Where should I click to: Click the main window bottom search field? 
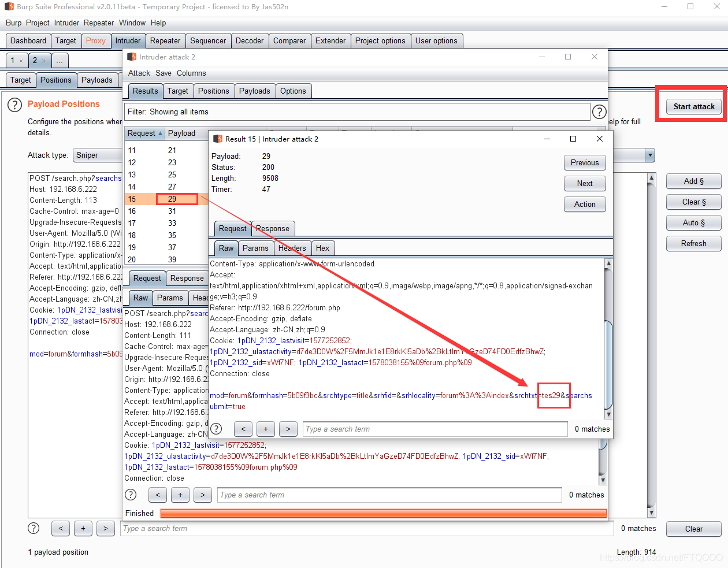tap(367, 528)
